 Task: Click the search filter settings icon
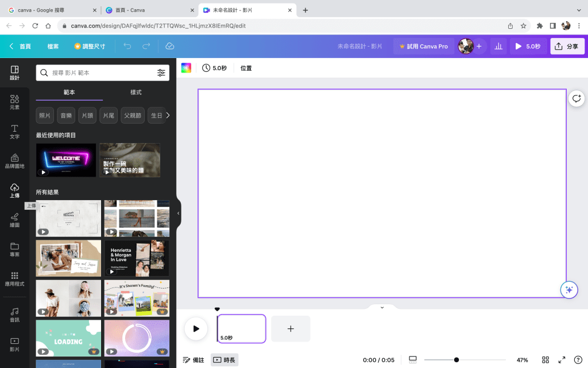[161, 73]
